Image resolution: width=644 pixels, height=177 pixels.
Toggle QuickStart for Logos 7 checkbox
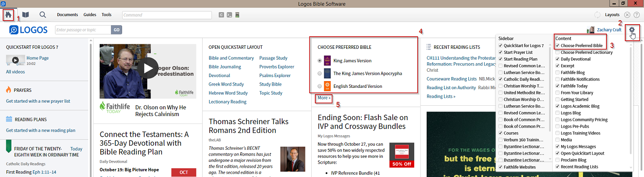(x=500, y=46)
